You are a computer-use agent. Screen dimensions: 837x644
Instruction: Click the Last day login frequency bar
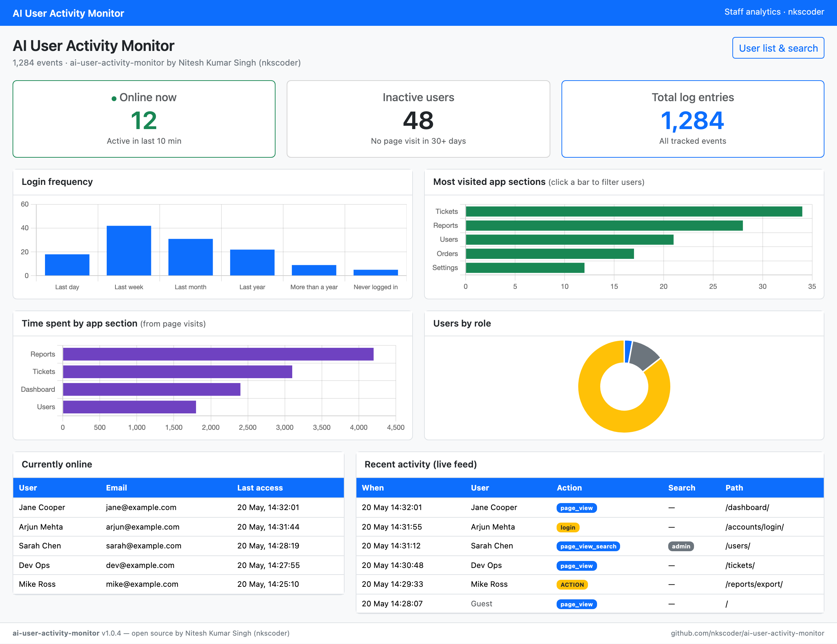67,264
